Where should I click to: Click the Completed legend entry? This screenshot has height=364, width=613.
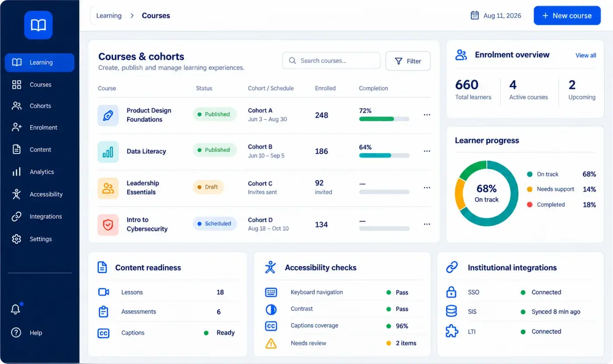point(561,205)
